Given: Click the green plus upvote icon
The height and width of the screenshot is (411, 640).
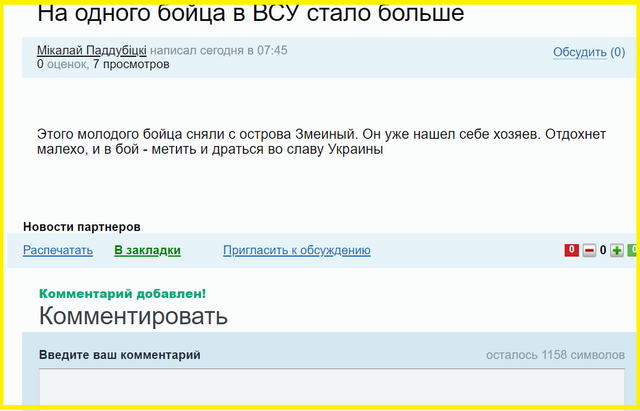Looking at the screenshot, I should click(x=617, y=250).
